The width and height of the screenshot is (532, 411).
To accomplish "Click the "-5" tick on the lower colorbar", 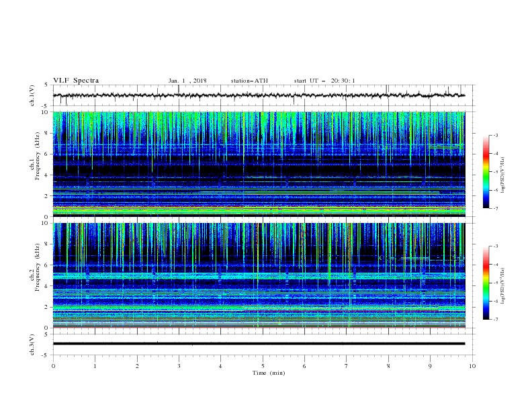I will click(495, 283).
